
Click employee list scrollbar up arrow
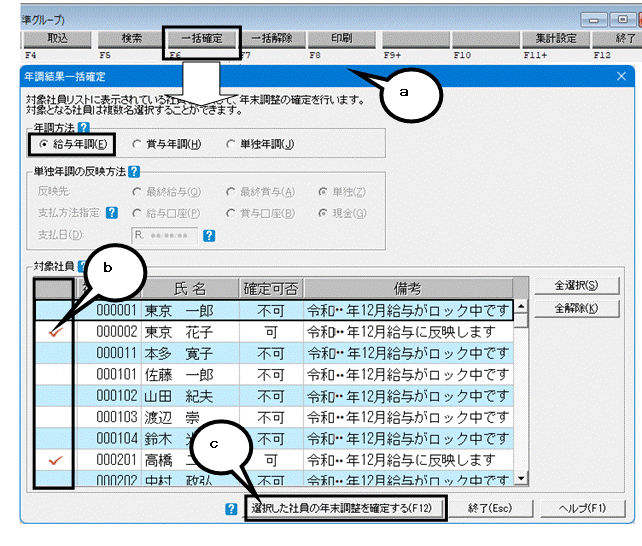[x=521, y=307]
